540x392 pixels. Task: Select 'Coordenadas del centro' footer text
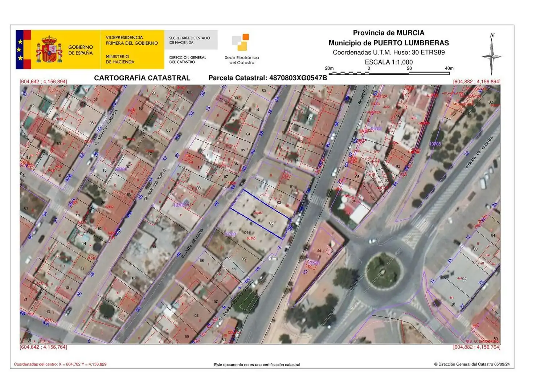(x=60, y=364)
